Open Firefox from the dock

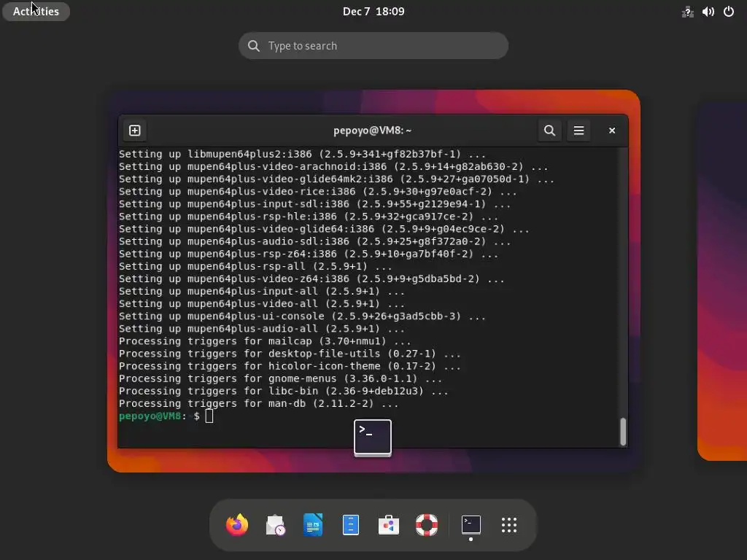(x=237, y=525)
